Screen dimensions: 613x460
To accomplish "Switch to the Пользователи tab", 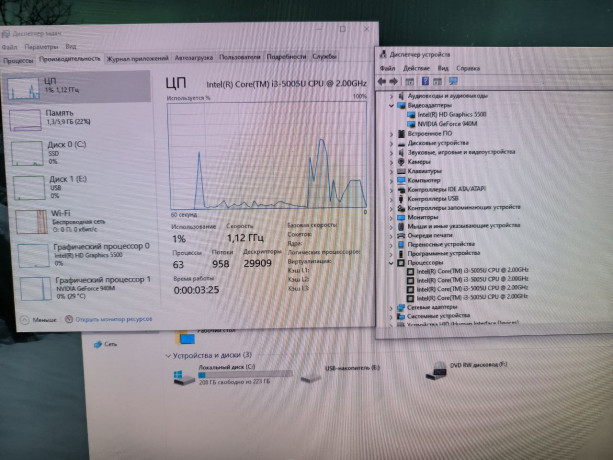I will point(239,57).
